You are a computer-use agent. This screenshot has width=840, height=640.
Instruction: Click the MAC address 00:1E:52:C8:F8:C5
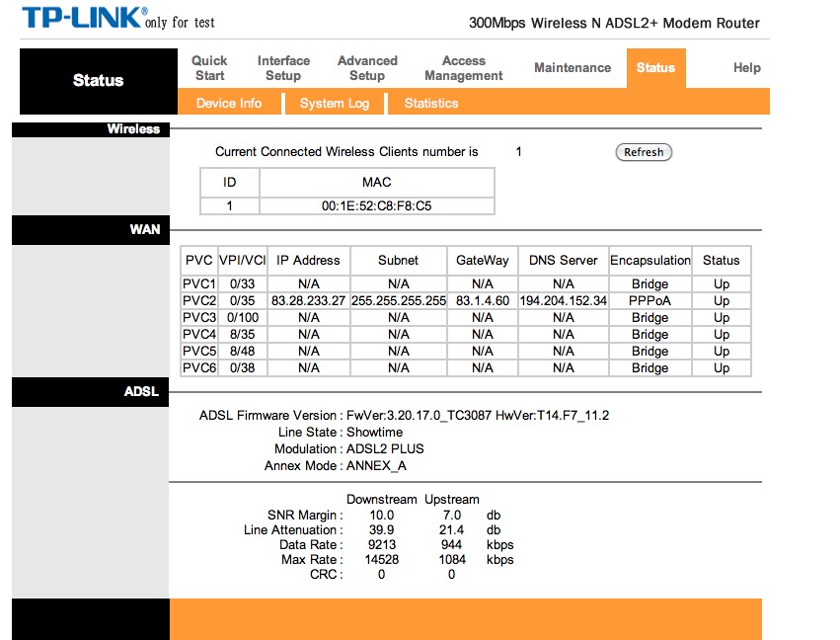[x=377, y=206]
